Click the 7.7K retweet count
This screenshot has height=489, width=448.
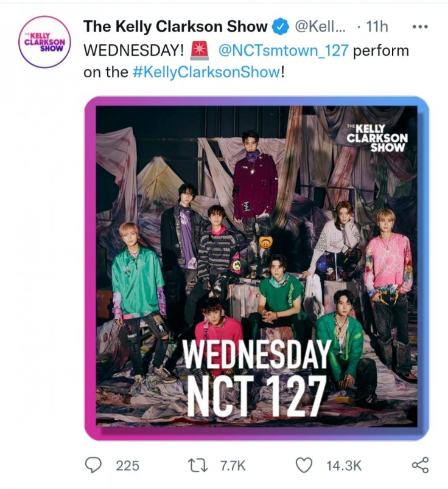231,466
